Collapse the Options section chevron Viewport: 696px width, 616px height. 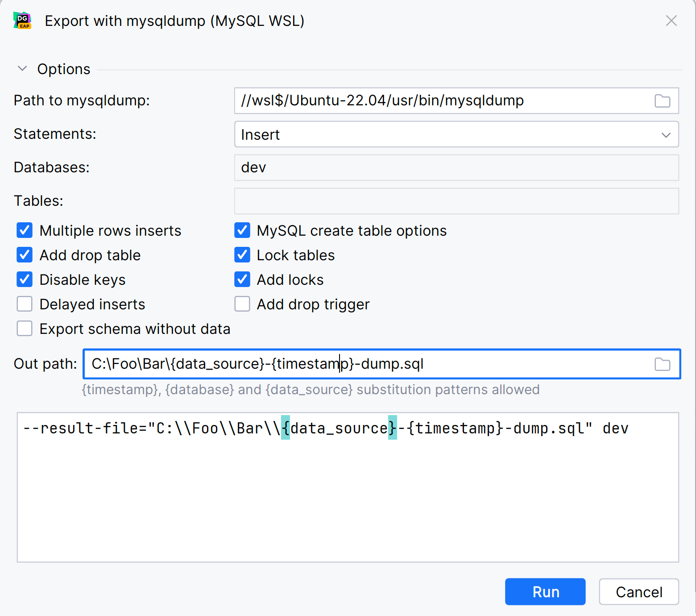coord(22,69)
